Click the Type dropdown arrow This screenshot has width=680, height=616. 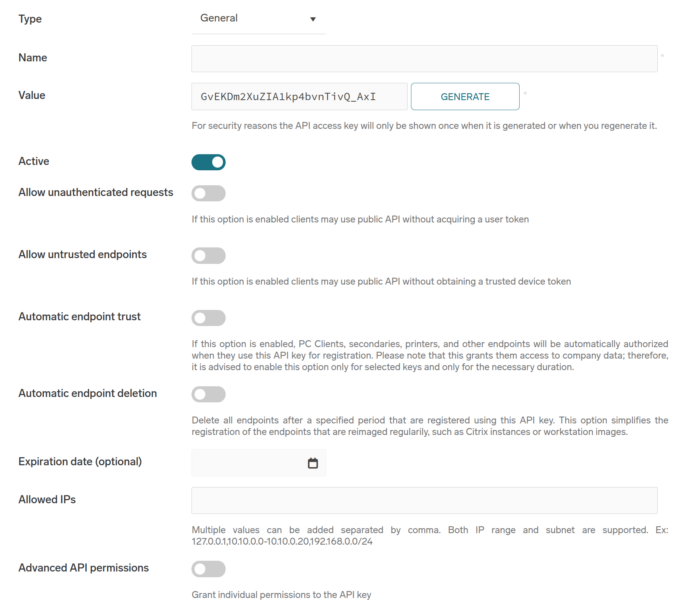click(314, 18)
